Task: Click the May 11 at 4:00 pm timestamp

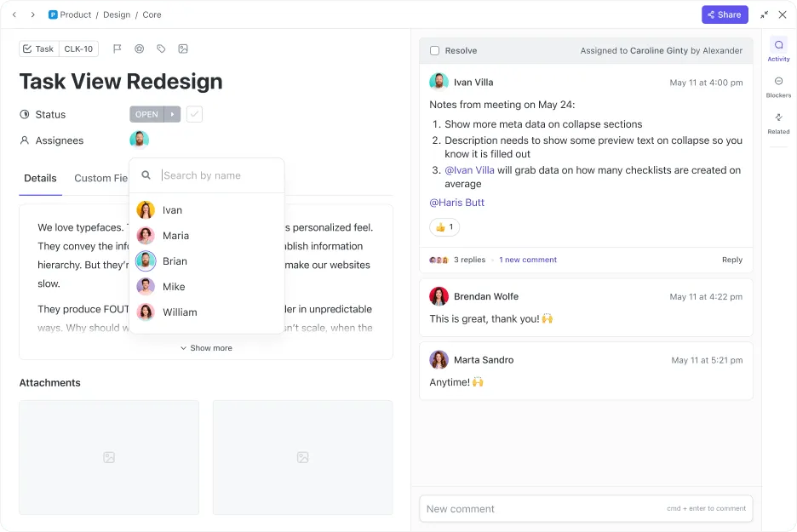Action: click(706, 83)
